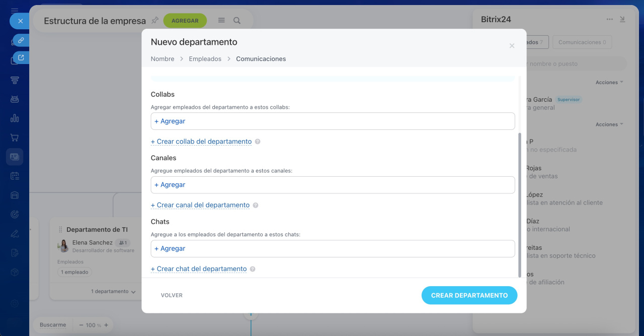Click the bar chart icon in left sidebar
This screenshot has height=336, width=644.
pos(15,118)
